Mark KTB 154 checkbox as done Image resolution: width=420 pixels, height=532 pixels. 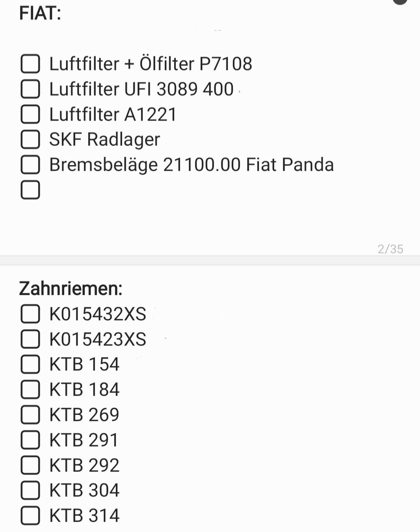pyautogui.click(x=30, y=365)
